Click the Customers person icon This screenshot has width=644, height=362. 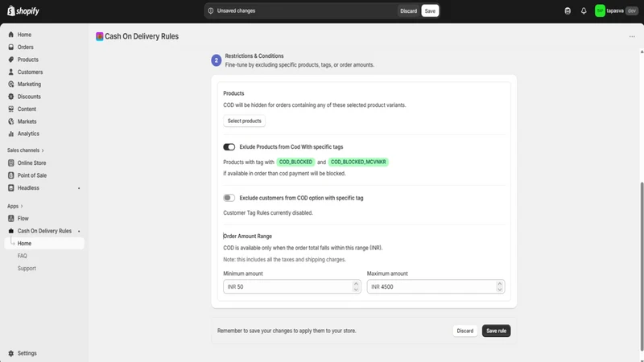pos(11,72)
